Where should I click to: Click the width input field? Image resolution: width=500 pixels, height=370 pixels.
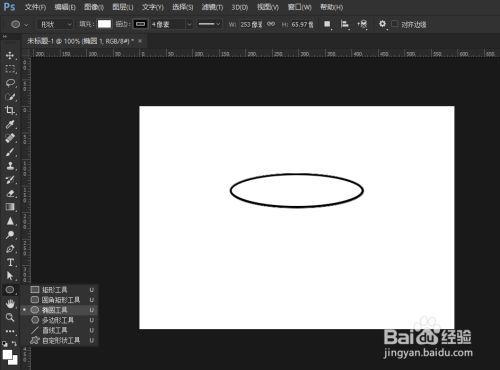[x=252, y=24]
